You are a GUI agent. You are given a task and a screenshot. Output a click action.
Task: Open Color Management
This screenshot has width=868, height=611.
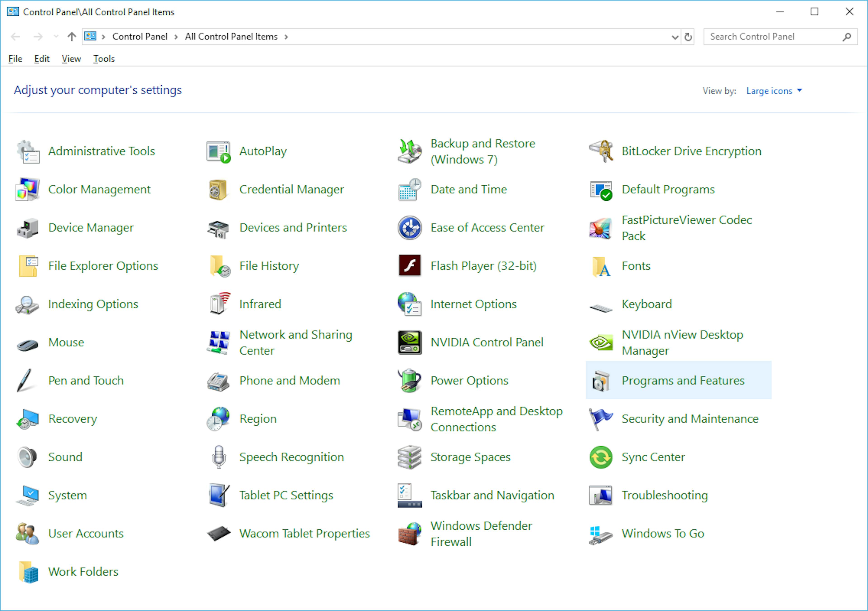click(x=99, y=189)
